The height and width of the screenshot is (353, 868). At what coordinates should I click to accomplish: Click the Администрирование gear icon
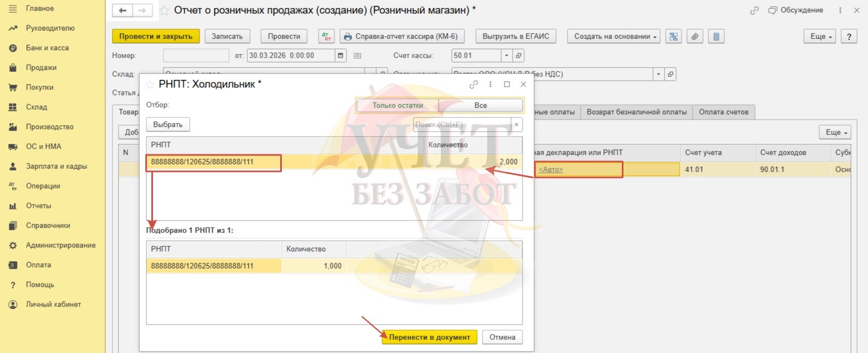pyautogui.click(x=13, y=245)
